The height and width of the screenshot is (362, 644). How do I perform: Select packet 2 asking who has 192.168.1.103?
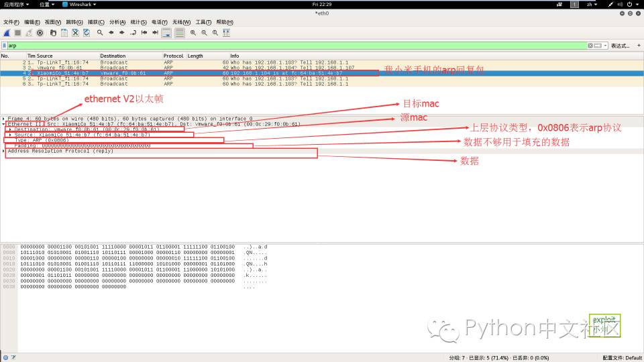321,62
